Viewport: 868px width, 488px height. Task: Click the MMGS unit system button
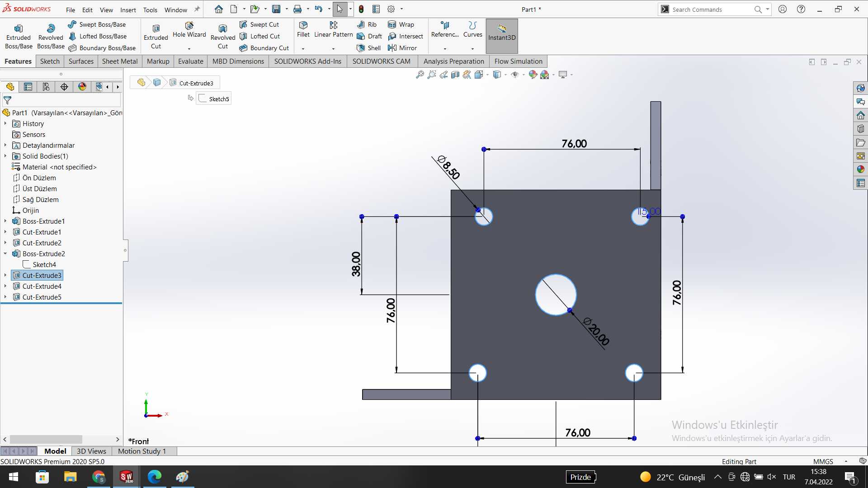(823, 461)
